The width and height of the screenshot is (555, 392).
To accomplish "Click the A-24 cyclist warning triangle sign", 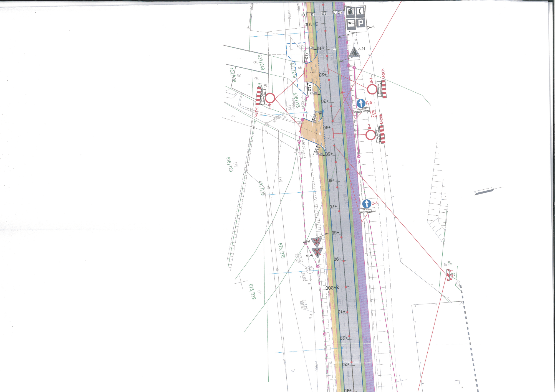I will click(354, 53).
